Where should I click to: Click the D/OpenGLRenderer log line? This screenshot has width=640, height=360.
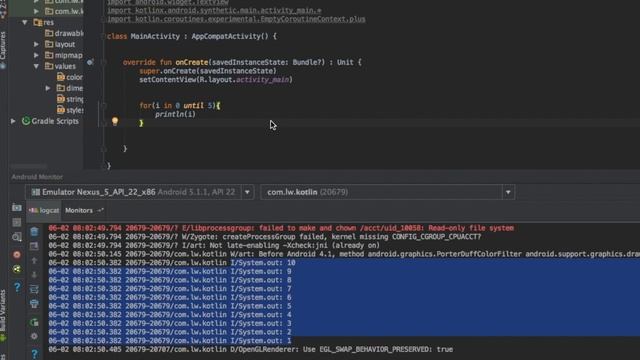pos(251,349)
